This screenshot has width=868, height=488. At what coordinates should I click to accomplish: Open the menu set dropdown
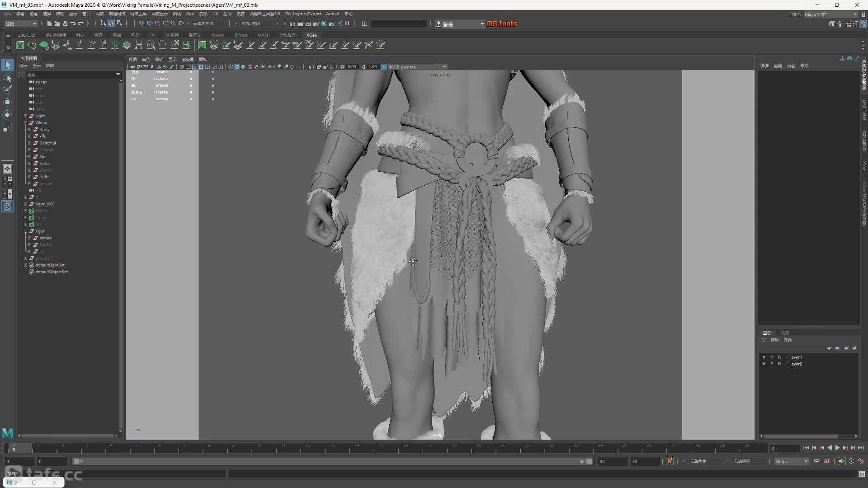(x=21, y=23)
